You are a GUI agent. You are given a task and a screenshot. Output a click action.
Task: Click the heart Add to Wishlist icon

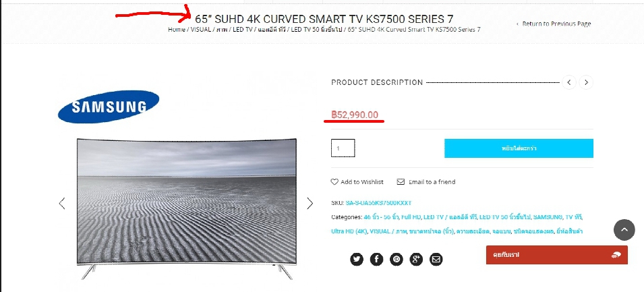(x=334, y=181)
